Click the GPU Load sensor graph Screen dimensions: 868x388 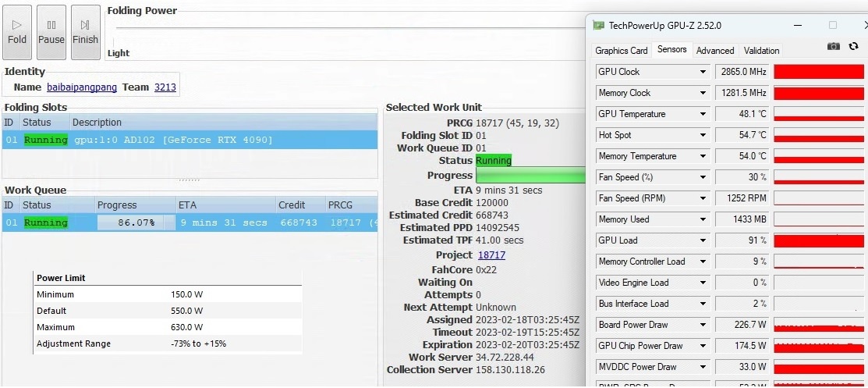(x=819, y=240)
